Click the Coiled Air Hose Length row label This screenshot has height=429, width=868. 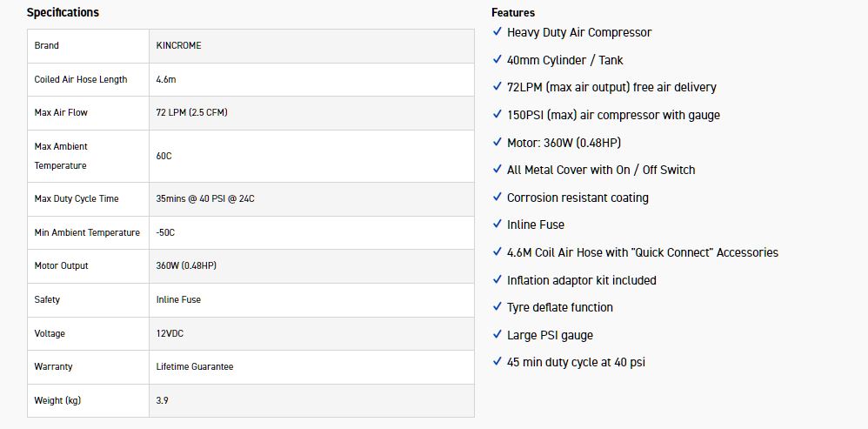[81, 79]
